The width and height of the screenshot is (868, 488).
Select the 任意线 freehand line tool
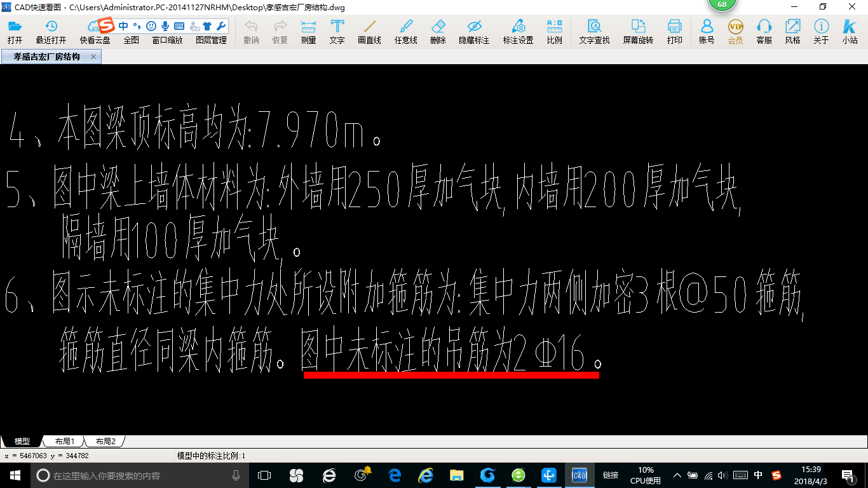tap(406, 31)
